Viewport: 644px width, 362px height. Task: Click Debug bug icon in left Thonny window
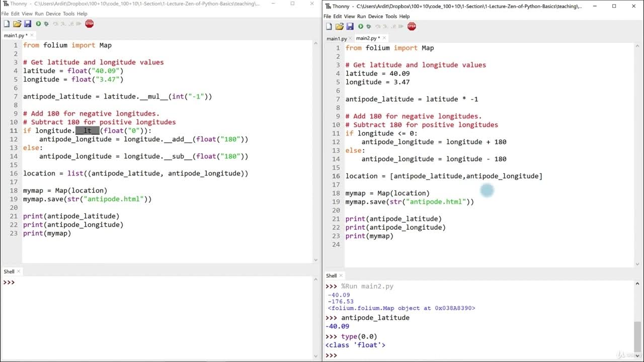pyautogui.click(x=46, y=24)
